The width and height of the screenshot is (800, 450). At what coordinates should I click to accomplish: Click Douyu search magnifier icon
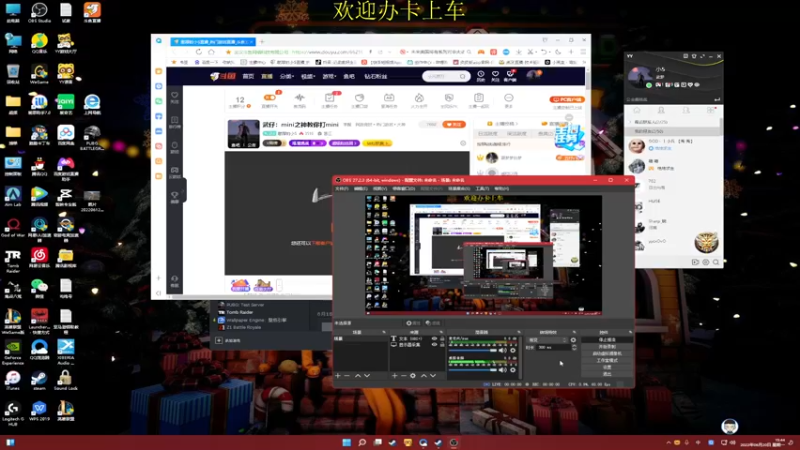[x=462, y=77]
